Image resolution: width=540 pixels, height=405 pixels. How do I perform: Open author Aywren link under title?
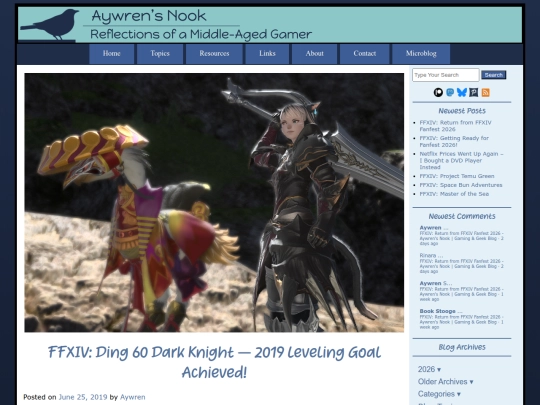pos(133,397)
